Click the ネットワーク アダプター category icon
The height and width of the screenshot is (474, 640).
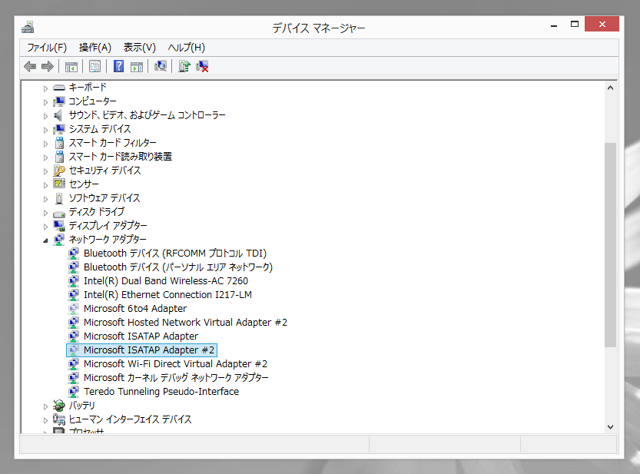pos(59,240)
